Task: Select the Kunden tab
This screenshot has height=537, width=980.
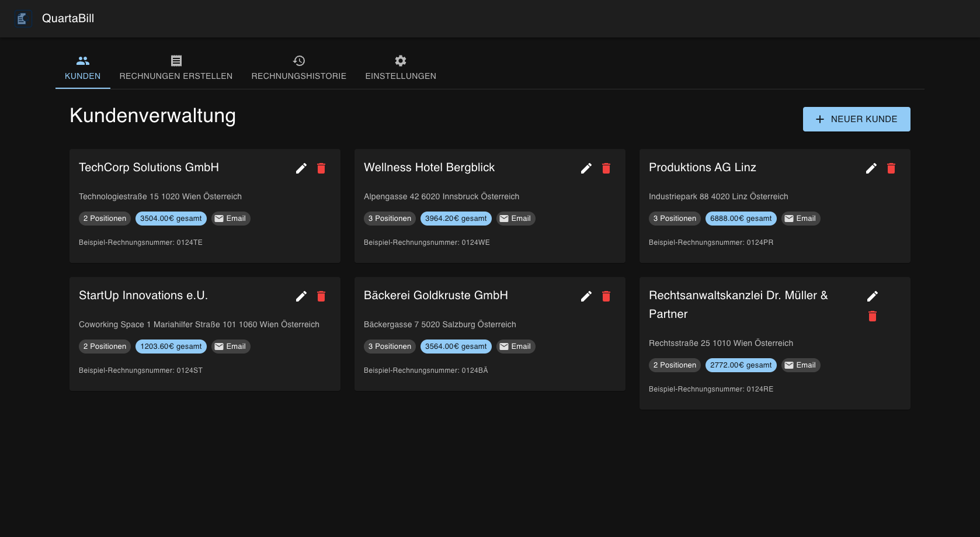Action: point(82,68)
